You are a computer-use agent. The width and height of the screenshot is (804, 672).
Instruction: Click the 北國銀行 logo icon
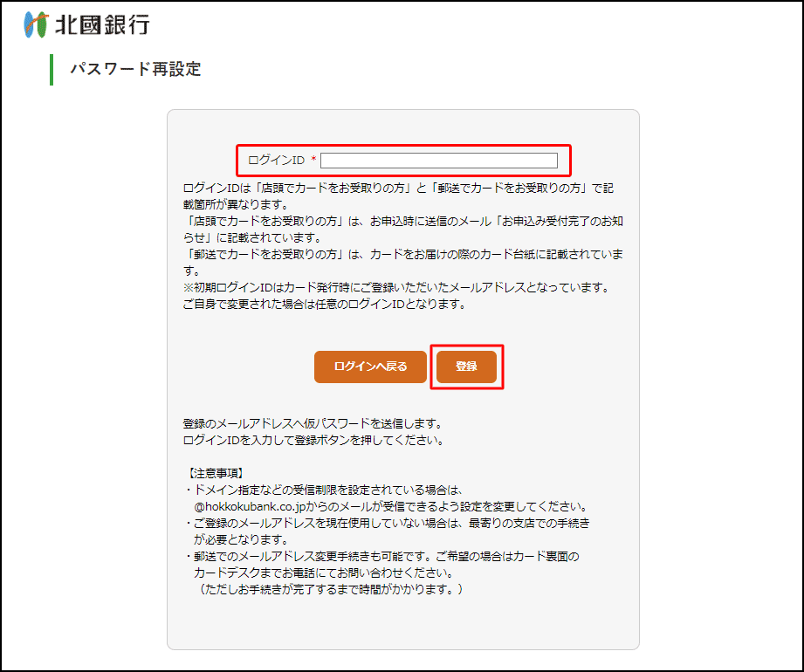tap(36, 24)
